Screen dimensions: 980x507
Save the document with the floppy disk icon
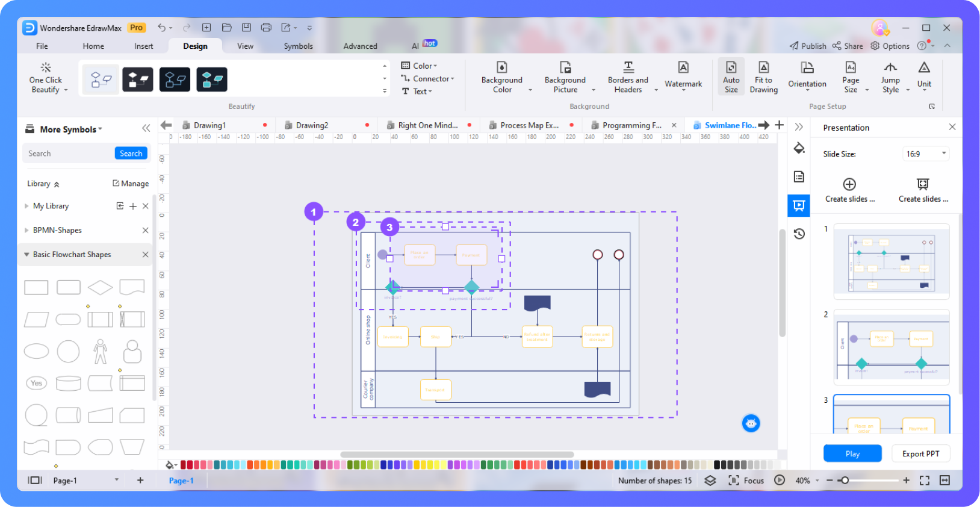coord(246,28)
